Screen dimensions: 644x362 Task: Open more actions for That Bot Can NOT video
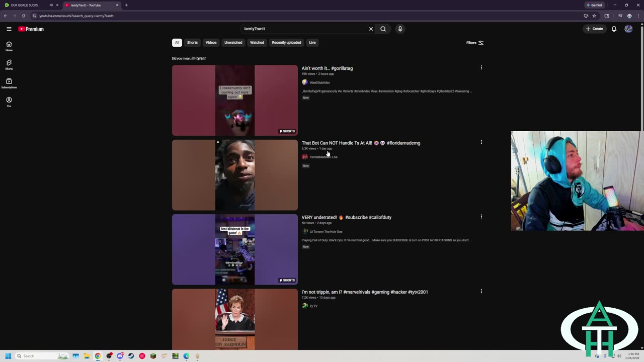(481, 142)
